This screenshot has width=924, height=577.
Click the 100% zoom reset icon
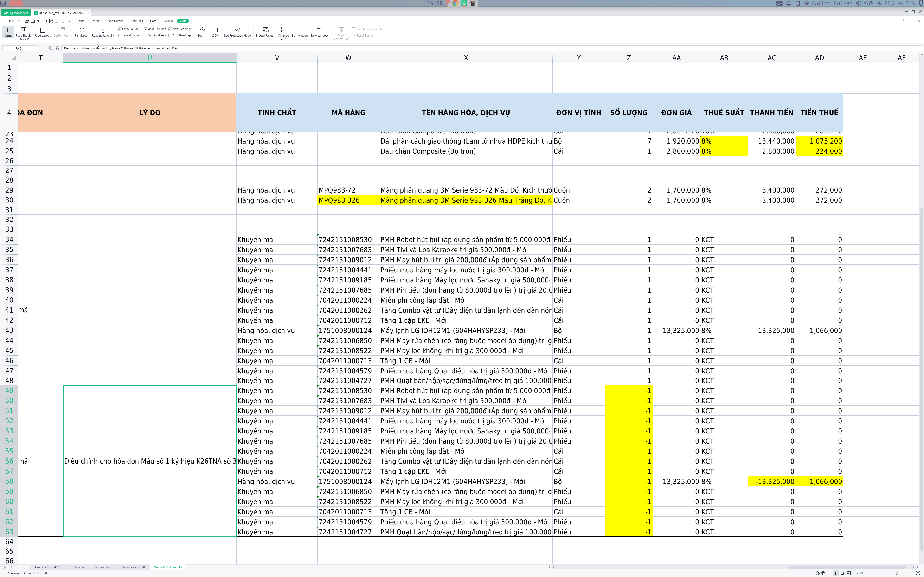click(x=215, y=30)
